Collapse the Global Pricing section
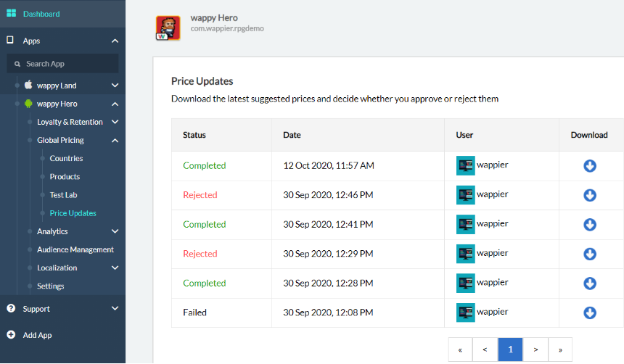Viewport: 624px width, 364px height. pyautogui.click(x=115, y=140)
